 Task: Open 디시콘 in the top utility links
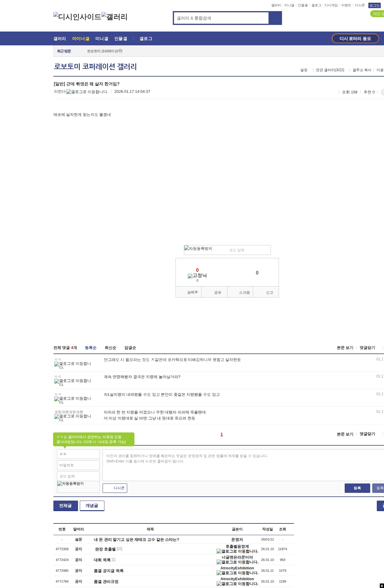[x=360, y=5]
